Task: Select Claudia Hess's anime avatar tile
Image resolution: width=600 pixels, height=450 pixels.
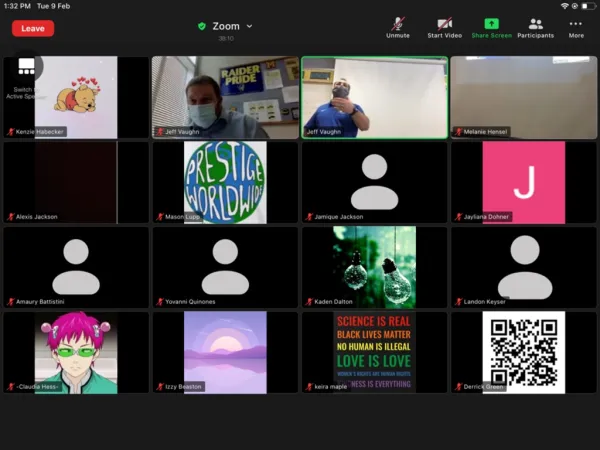Action: [76, 351]
